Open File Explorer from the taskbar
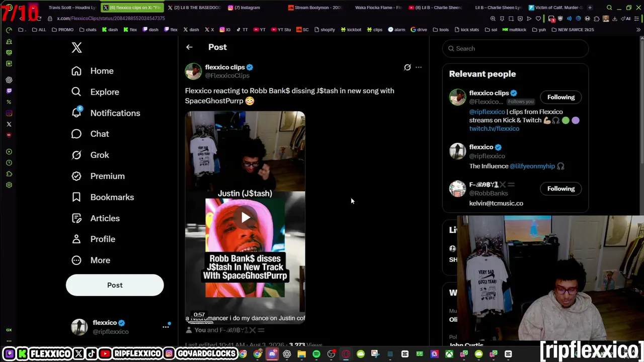The width and height of the screenshot is (644, 362). coord(301,354)
